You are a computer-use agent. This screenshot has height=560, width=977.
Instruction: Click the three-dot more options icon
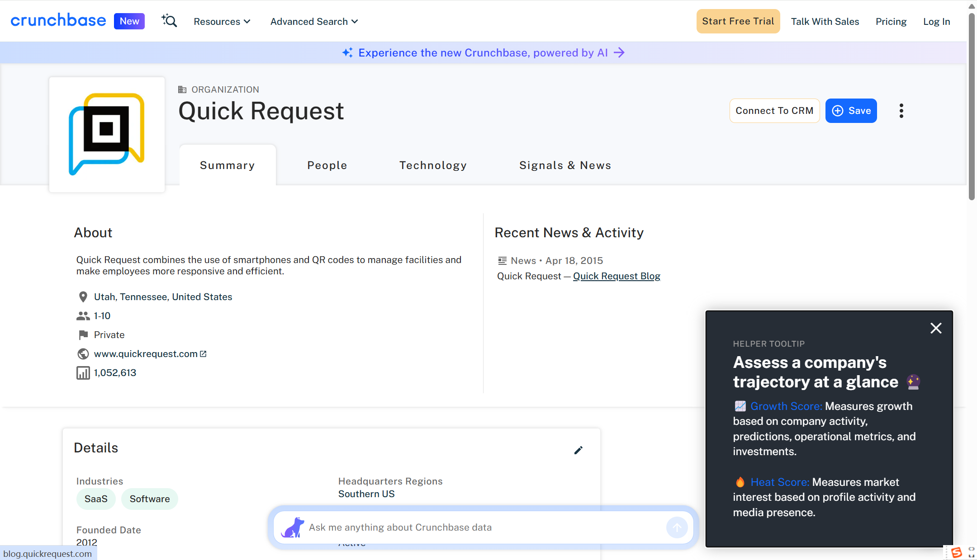click(901, 111)
